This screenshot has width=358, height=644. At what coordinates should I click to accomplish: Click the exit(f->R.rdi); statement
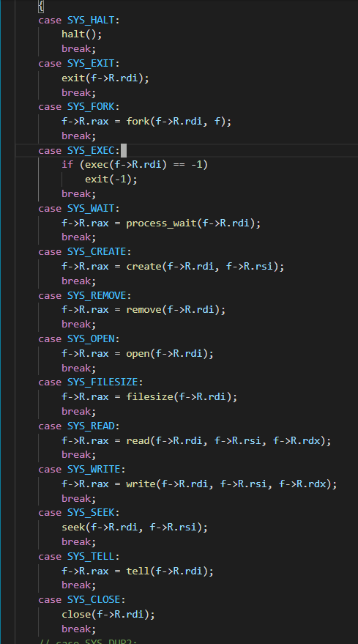coord(105,78)
